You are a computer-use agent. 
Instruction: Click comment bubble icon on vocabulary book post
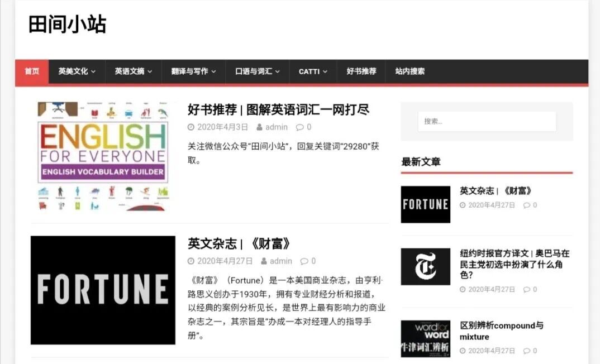point(300,127)
